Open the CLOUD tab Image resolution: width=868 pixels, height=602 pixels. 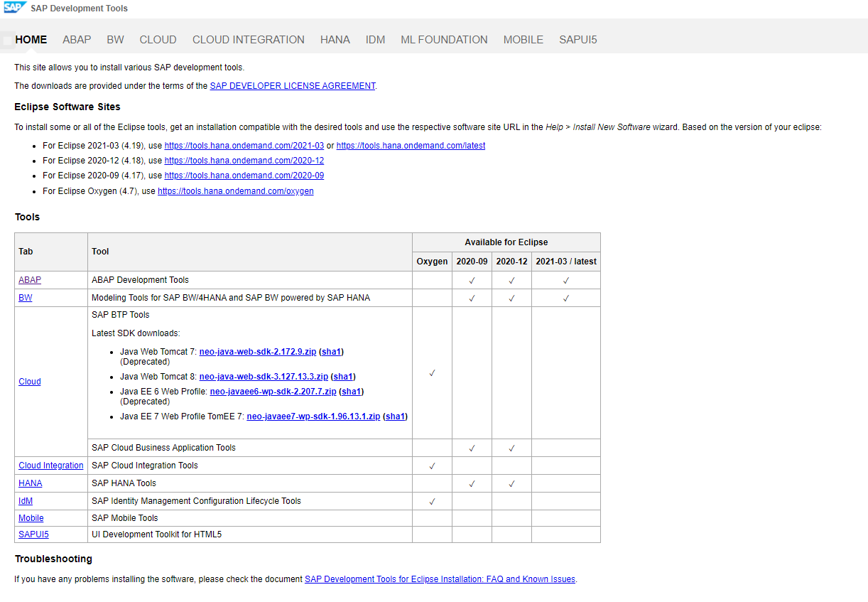[x=158, y=40]
